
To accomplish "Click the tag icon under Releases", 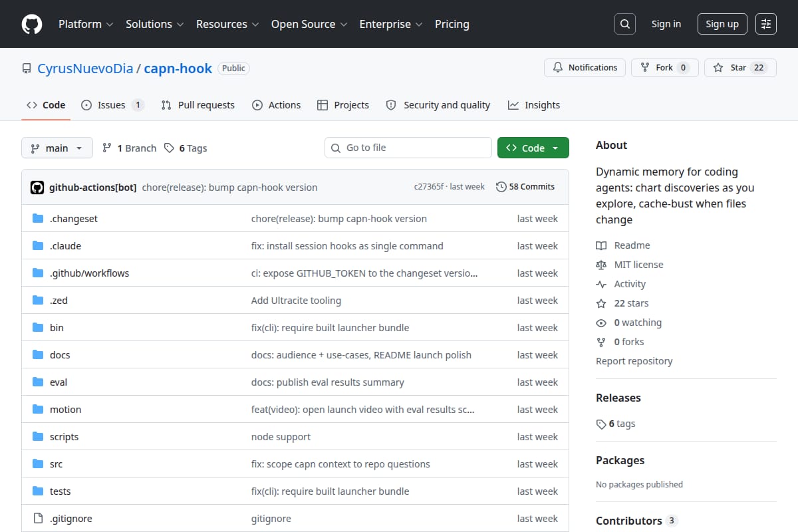I will [x=601, y=424].
